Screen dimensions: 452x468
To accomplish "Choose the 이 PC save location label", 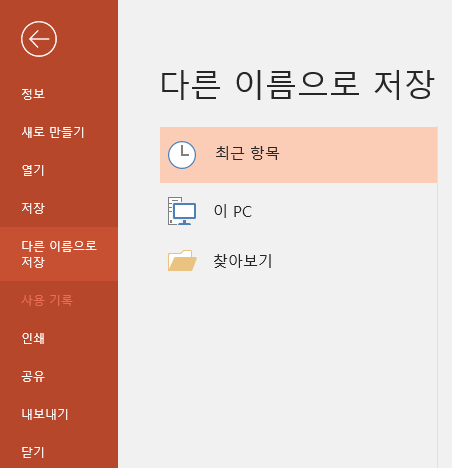I will [233, 211].
